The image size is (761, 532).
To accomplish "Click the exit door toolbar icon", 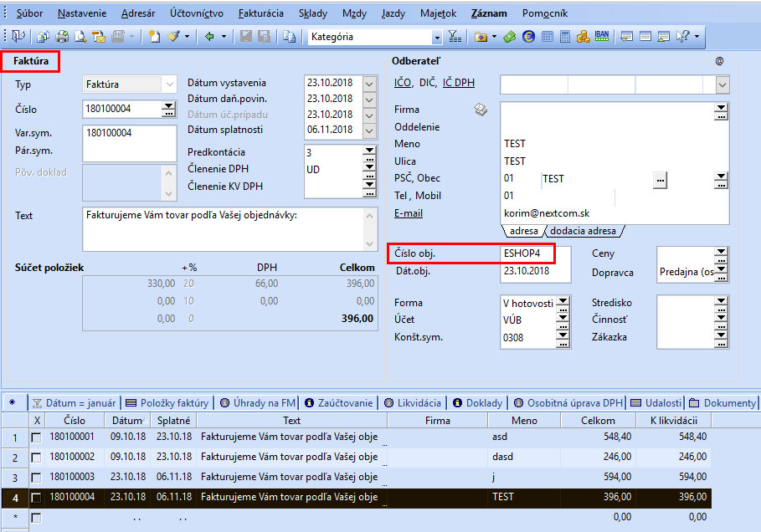I will pyautogui.click(x=18, y=36).
